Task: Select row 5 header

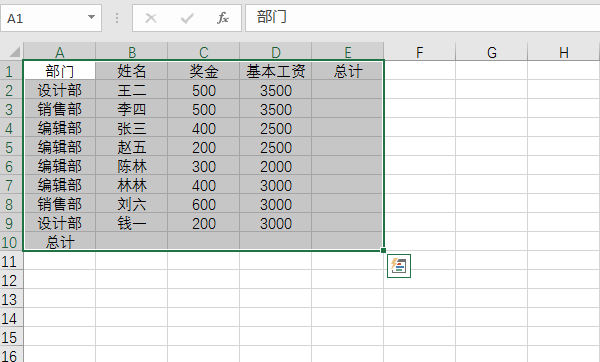Action: tap(11, 147)
